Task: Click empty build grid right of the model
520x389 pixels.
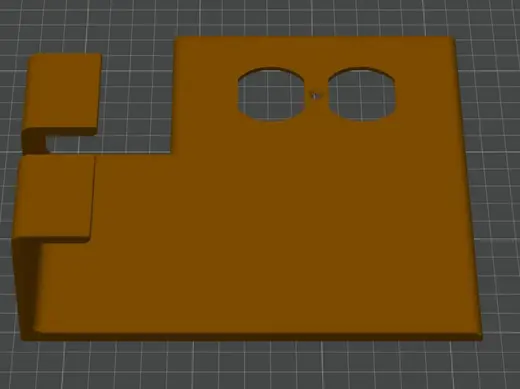Action: (x=500, y=167)
